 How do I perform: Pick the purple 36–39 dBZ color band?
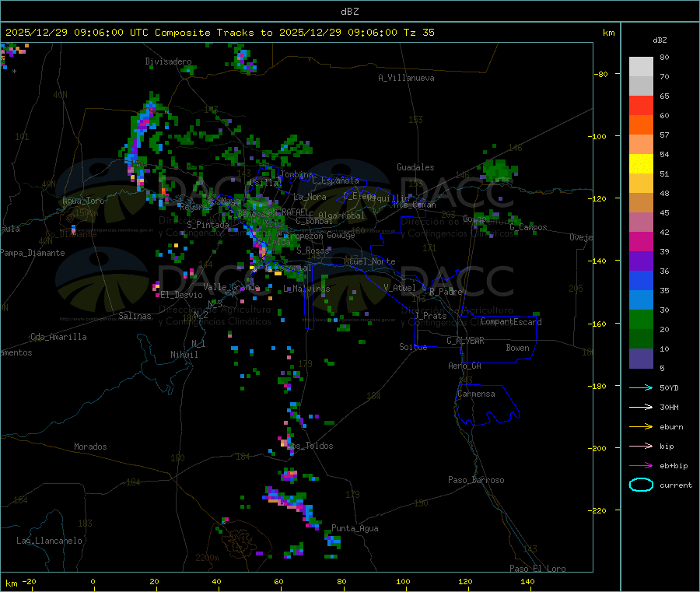click(x=641, y=261)
